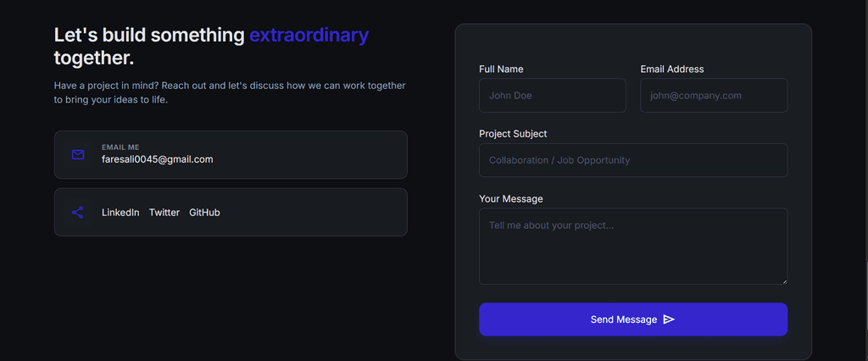The width and height of the screenshot is (868, 361).
Task: Click the Full Name field label
Action: [502, 69]
